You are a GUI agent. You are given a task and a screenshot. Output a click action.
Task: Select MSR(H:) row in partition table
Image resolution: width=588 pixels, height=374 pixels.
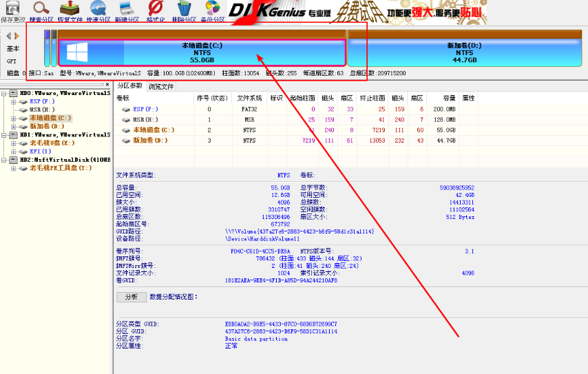(296, 120)
